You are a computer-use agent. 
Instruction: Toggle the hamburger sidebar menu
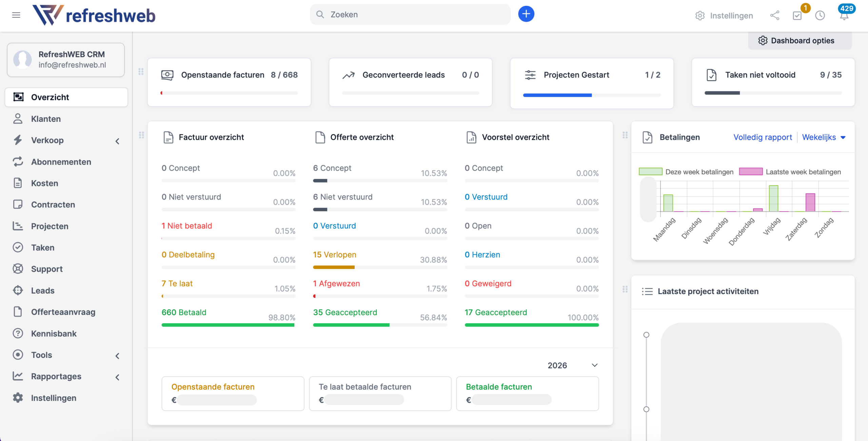point(16,15)
